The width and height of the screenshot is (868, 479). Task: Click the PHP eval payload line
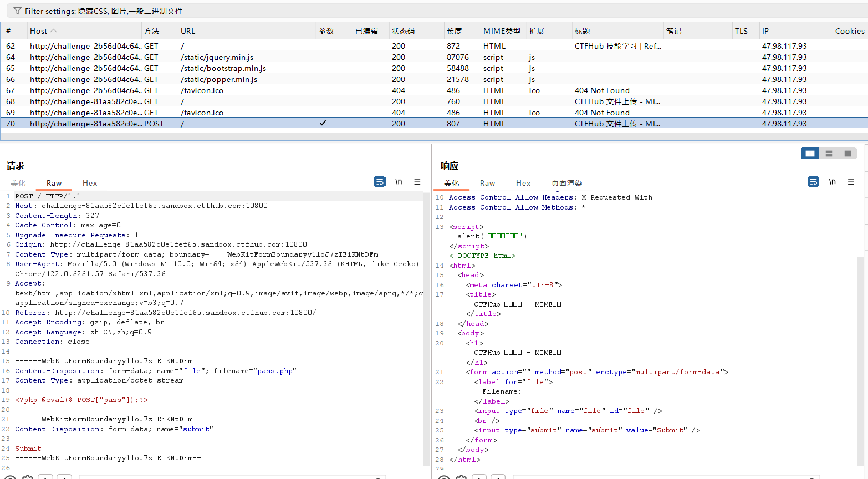[x=81, y=400]
